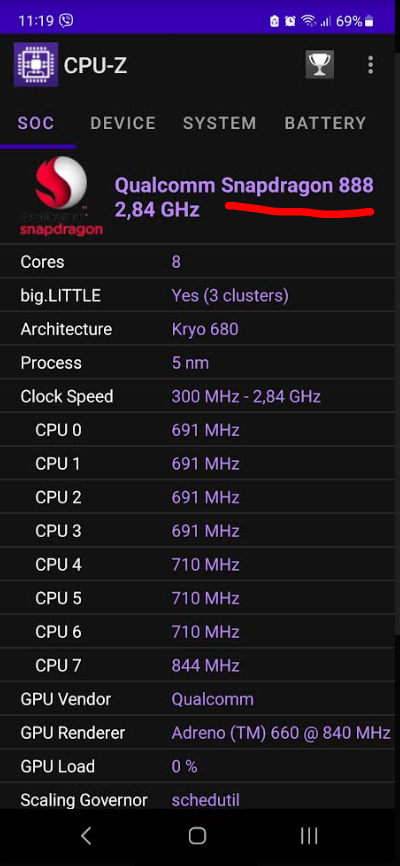Tap the Qualcomm Snapdragon logo image
This screenshot has height=866, width=400.
tap(61, 196)
